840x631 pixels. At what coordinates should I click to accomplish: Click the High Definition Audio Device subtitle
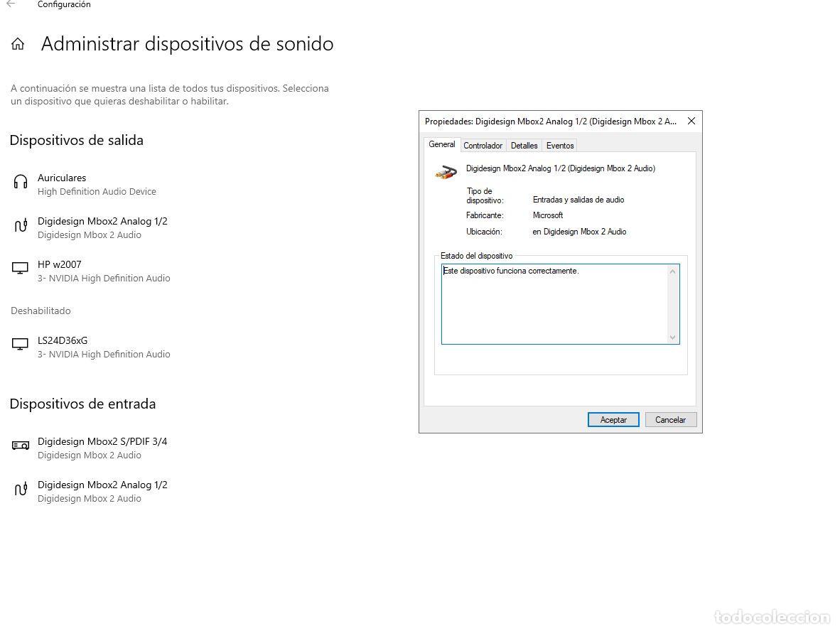coord(97,192)
